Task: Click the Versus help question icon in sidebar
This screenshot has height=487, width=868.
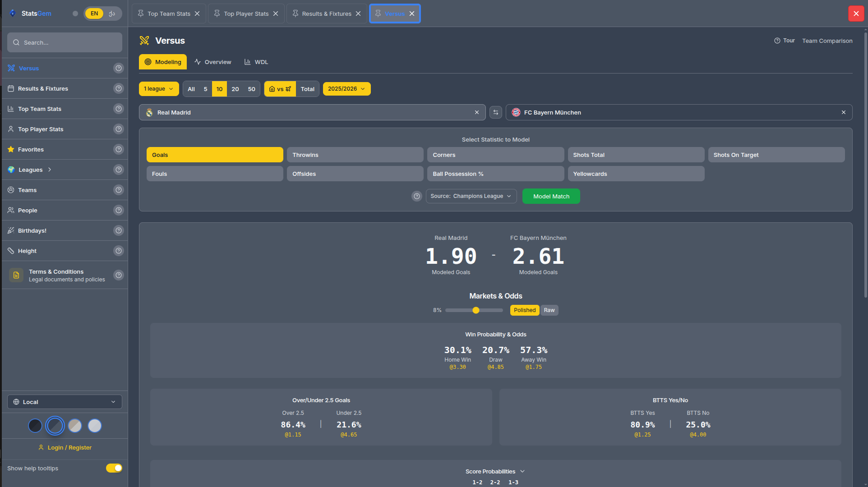Action: 118,68
